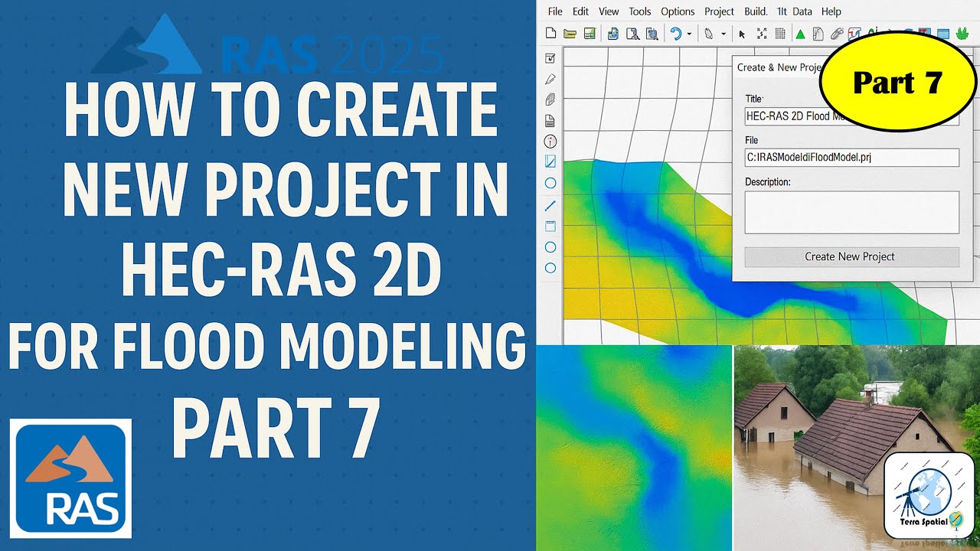This screenshot has width=980, height=551.
Task: Click the stacked-pages icon in the left sidebar
Action: click(x=550, y=99)
